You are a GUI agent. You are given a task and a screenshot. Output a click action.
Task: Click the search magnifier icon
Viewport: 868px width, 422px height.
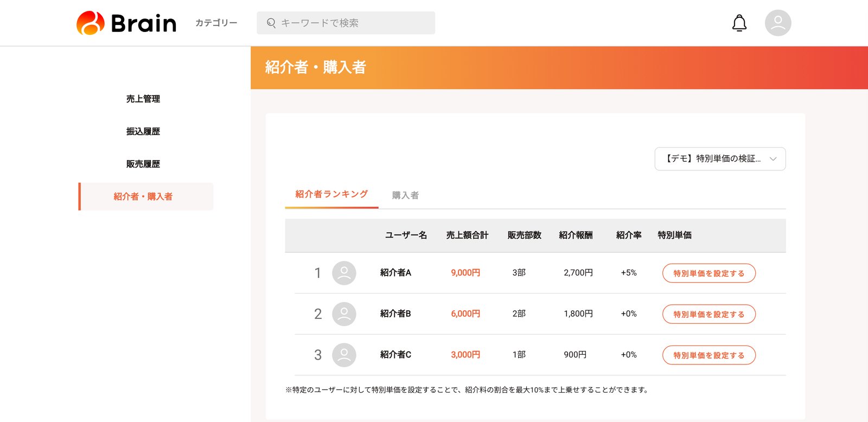[x=271, y=23]
